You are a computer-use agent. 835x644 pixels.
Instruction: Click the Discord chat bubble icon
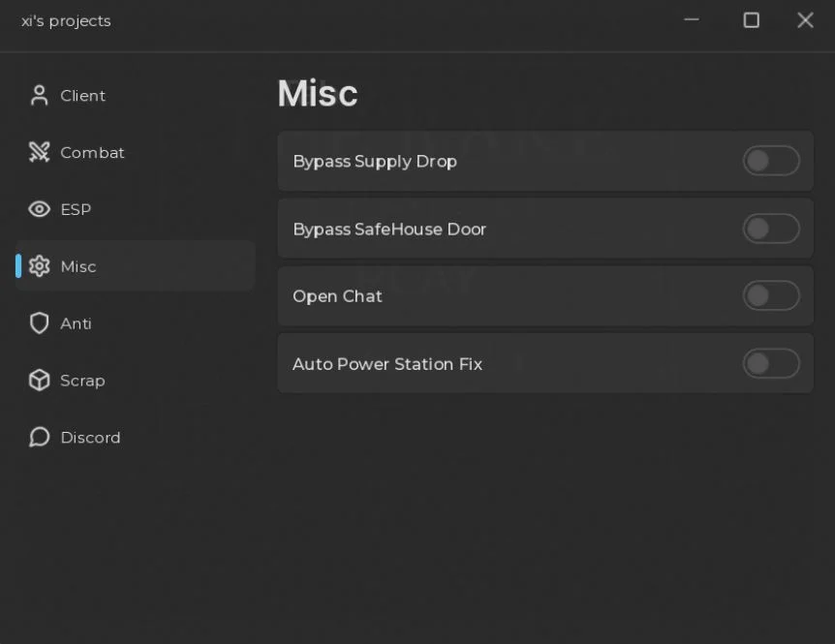pyautogui.click(x=39, y=437)
